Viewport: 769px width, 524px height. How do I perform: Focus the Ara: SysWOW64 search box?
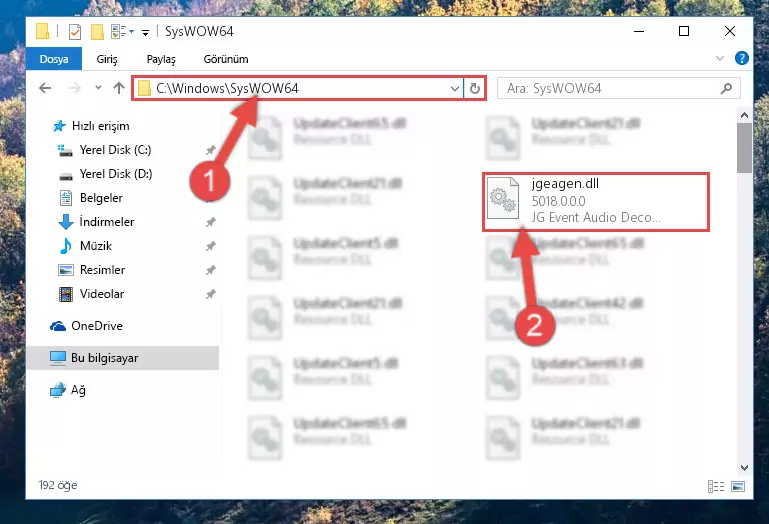pos(618,88)
